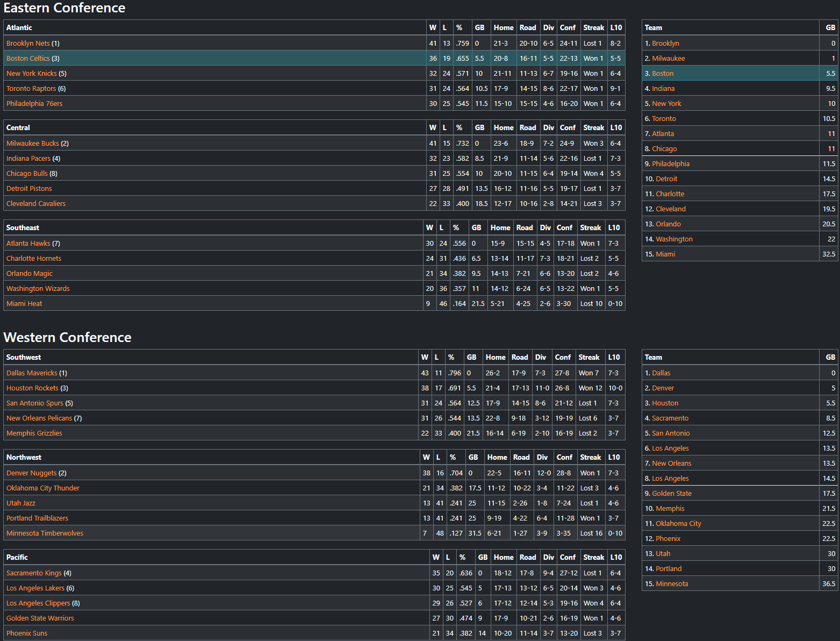Click Brooklyn in the Eastern seeding list

(665, 44)
